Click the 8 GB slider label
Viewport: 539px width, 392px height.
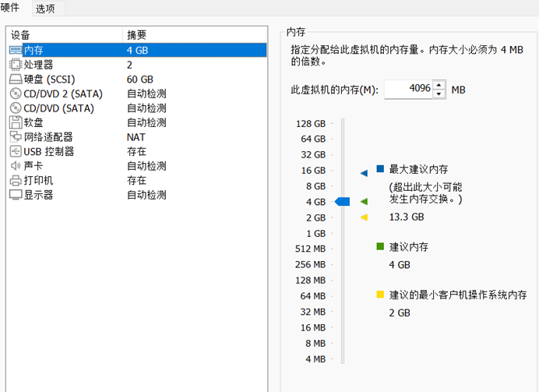coord(315,186)
